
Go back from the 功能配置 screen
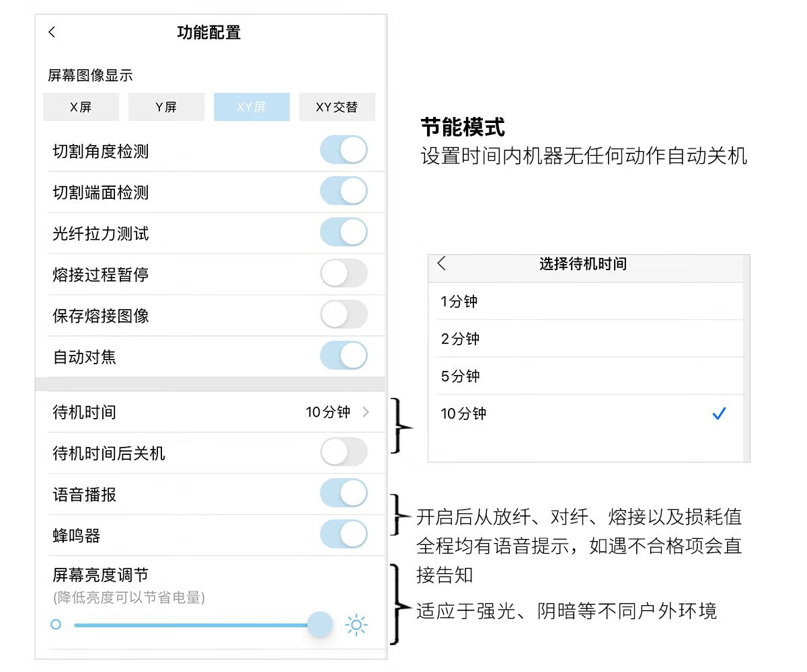point(52,32)
